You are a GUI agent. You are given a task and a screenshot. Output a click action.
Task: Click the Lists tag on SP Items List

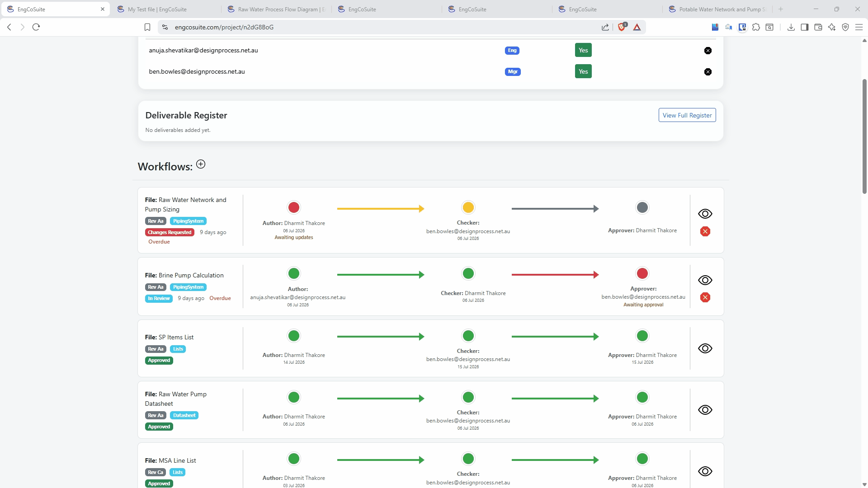[x=178, y=349]
